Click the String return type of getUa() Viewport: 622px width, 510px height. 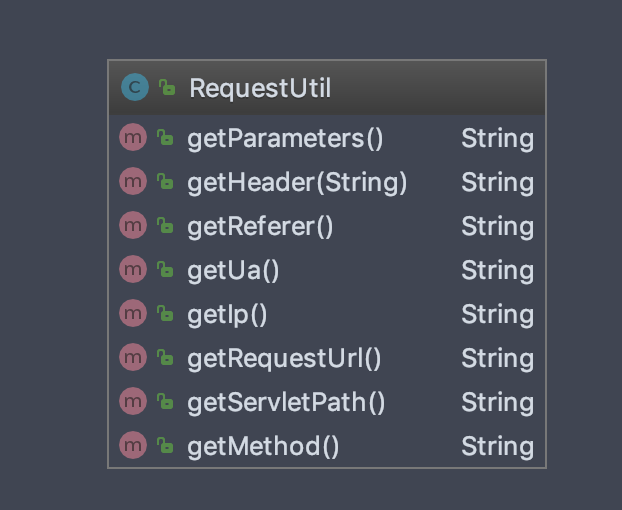[x=497, y=270]
